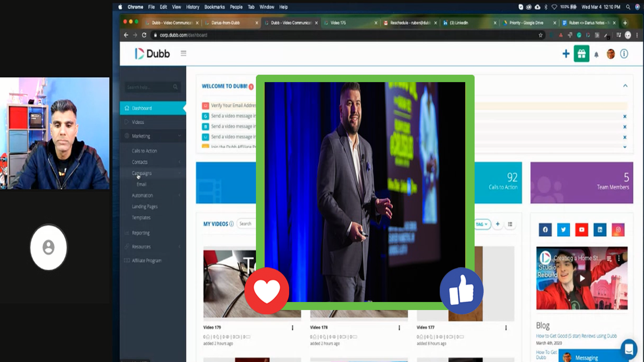Open the LinkedIn social icon

tap(600, 230)
